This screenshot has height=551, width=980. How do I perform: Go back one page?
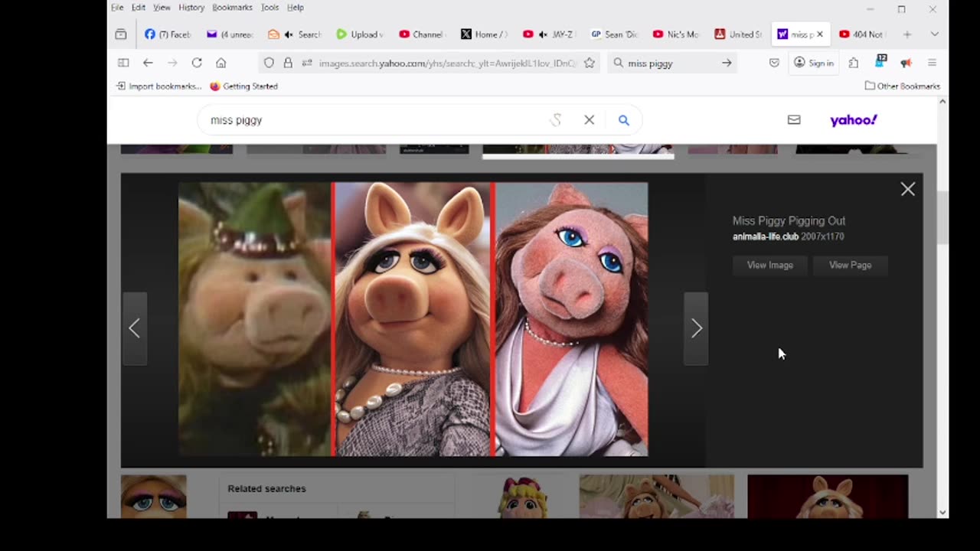coord(148,63)
